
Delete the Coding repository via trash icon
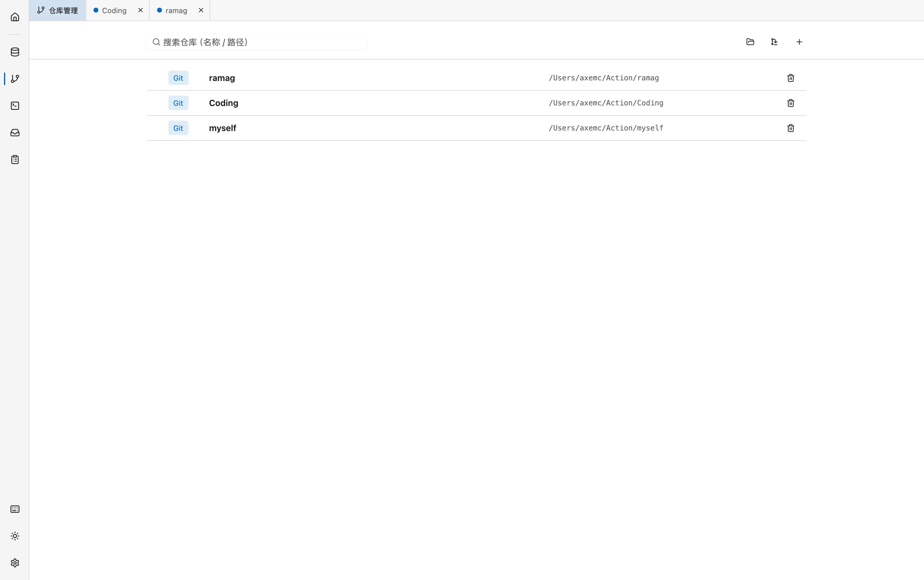click(790, 103)
